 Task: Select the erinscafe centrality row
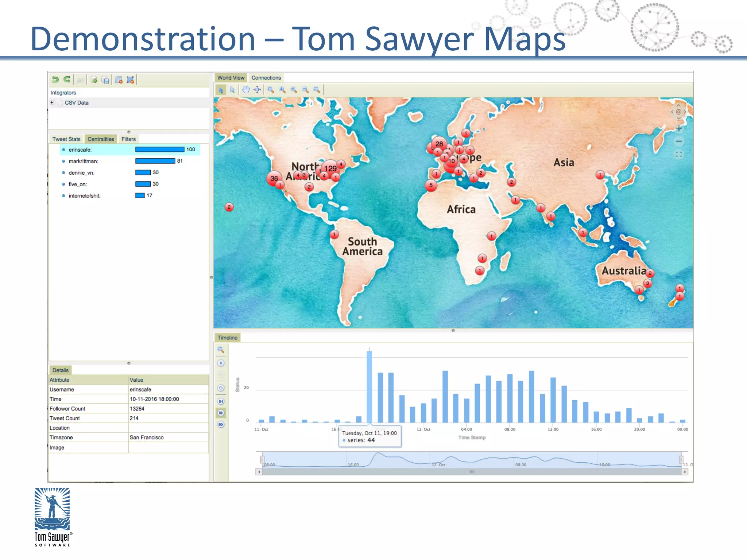coord(130,149)
